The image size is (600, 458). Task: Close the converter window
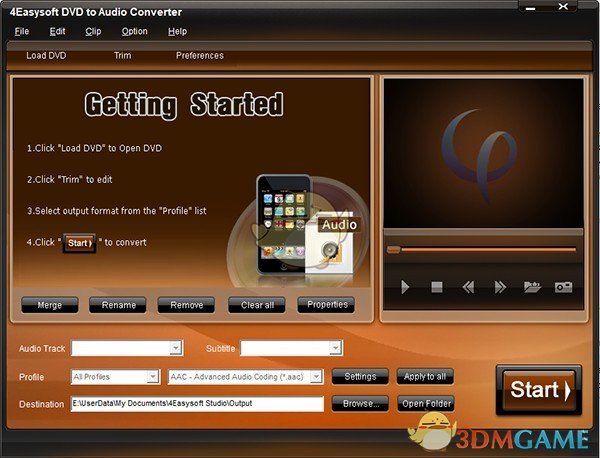(x=563, y=7)
